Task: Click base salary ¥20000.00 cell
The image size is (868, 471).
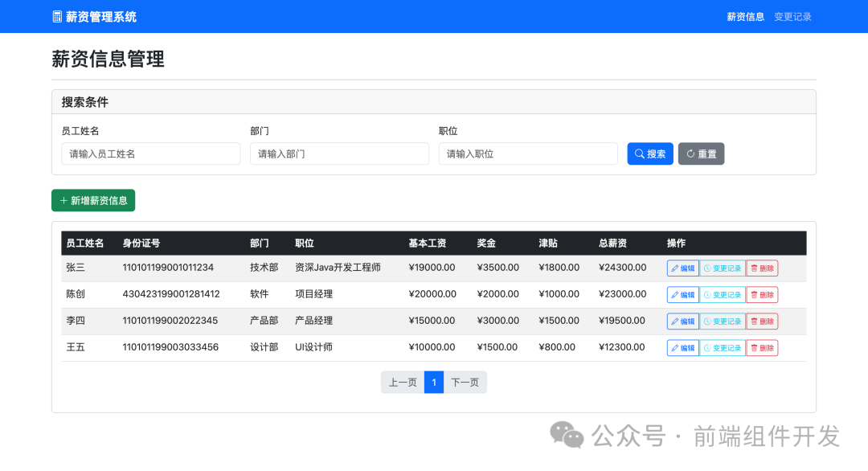Action: pos(432,294)
